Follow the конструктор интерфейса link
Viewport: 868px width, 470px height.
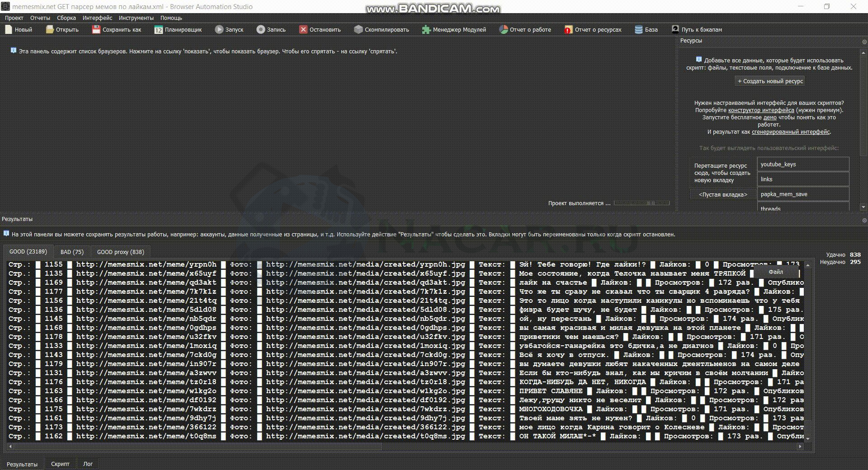tap(761, 110)
